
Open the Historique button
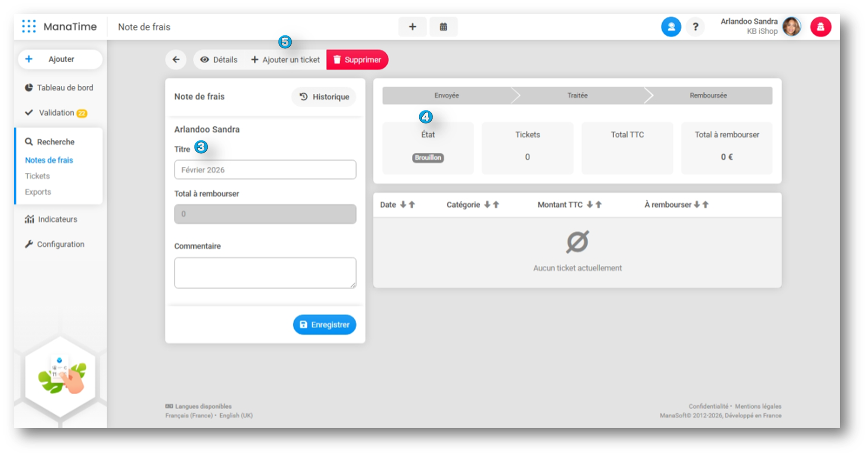point(324,97)
